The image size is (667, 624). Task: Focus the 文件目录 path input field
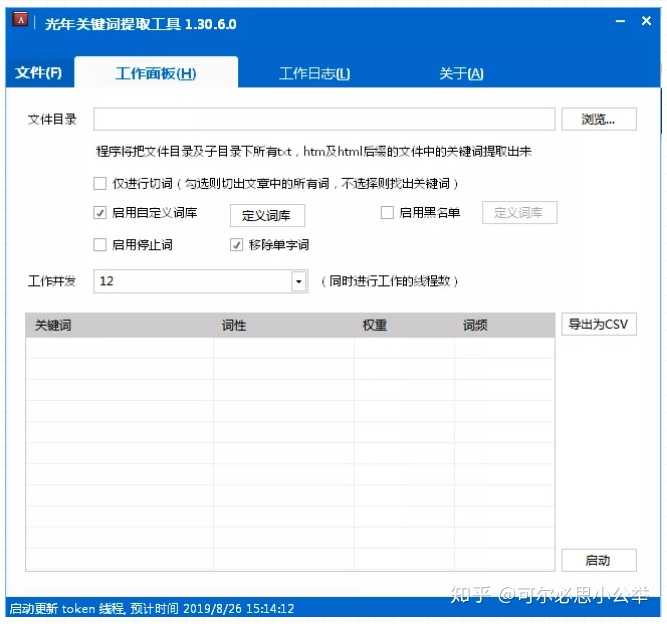tap(324, 119)
